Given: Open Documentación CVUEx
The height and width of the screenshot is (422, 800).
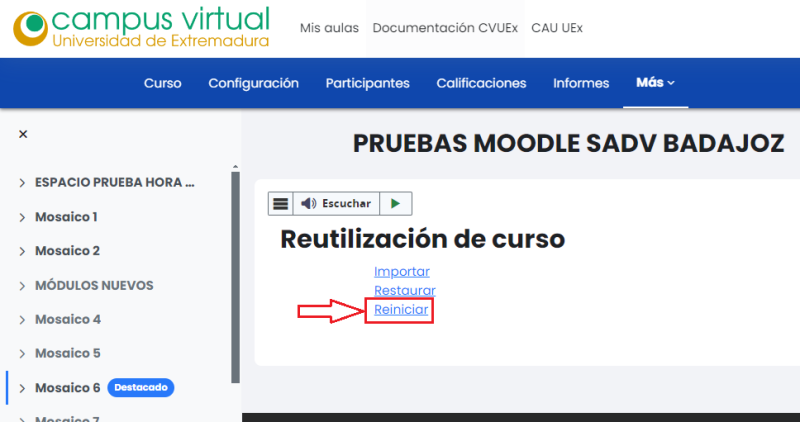Looking at the screenshot, I should point(445,28).
